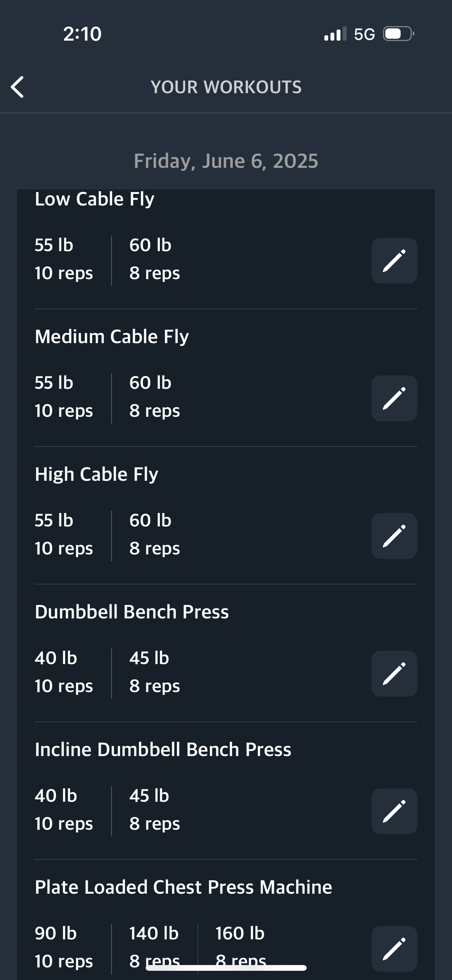The width and height of the screenshot is (452, 980).
Task: Select Low Cable Fly 60 lb set
Action: (x=155, y=259)
